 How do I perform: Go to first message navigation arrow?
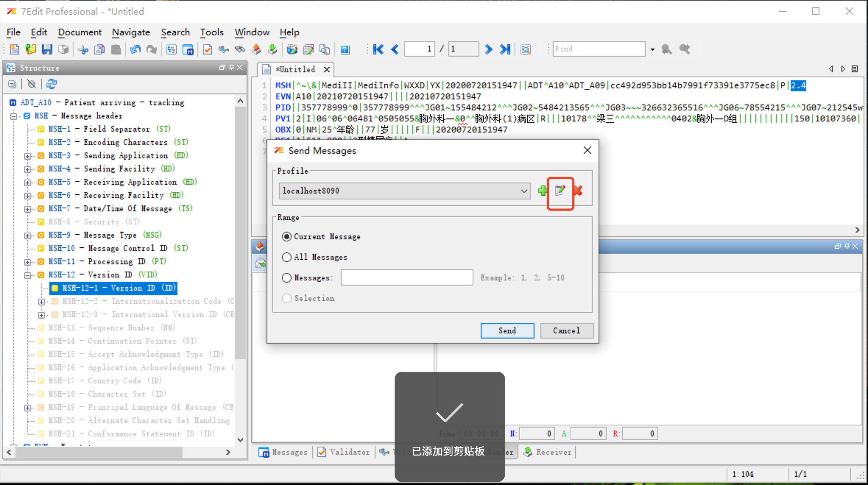(x=378, y=49)
